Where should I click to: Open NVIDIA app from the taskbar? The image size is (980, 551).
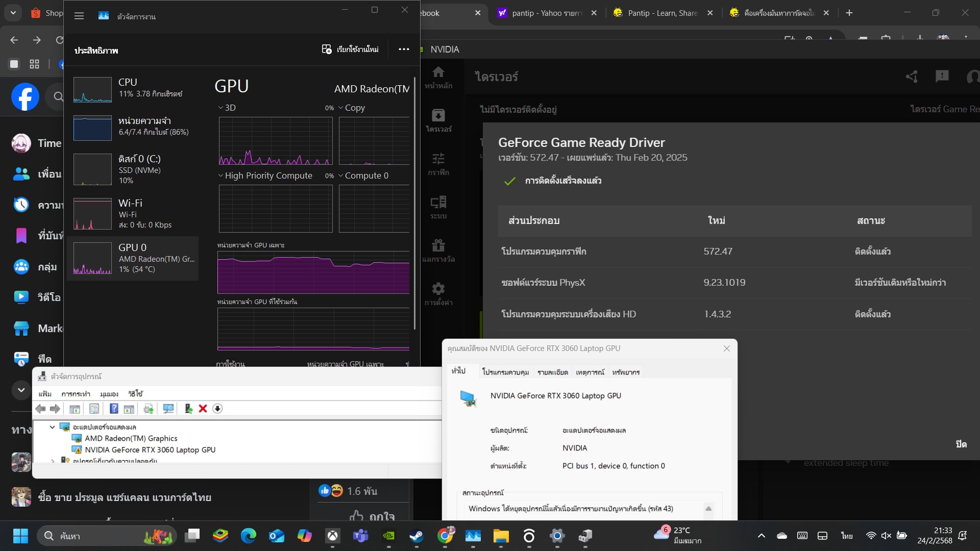click(388, 536)
